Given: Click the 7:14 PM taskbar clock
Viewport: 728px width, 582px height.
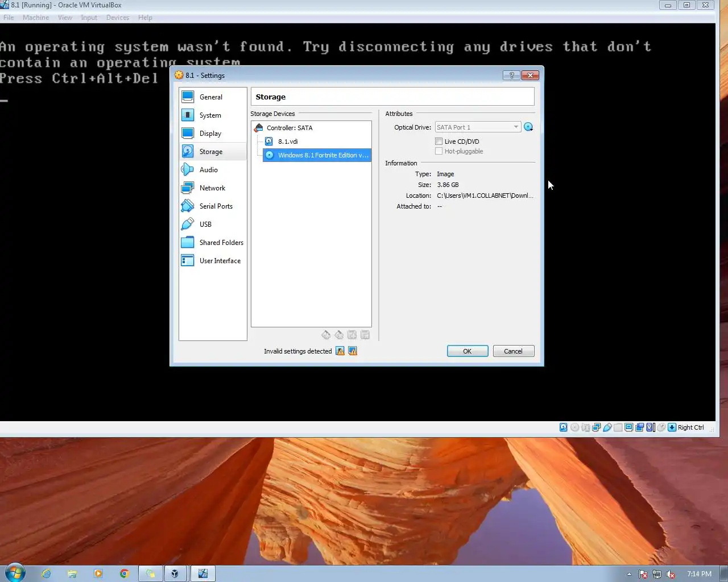Looking at the screenshot, I should [699, 574].
